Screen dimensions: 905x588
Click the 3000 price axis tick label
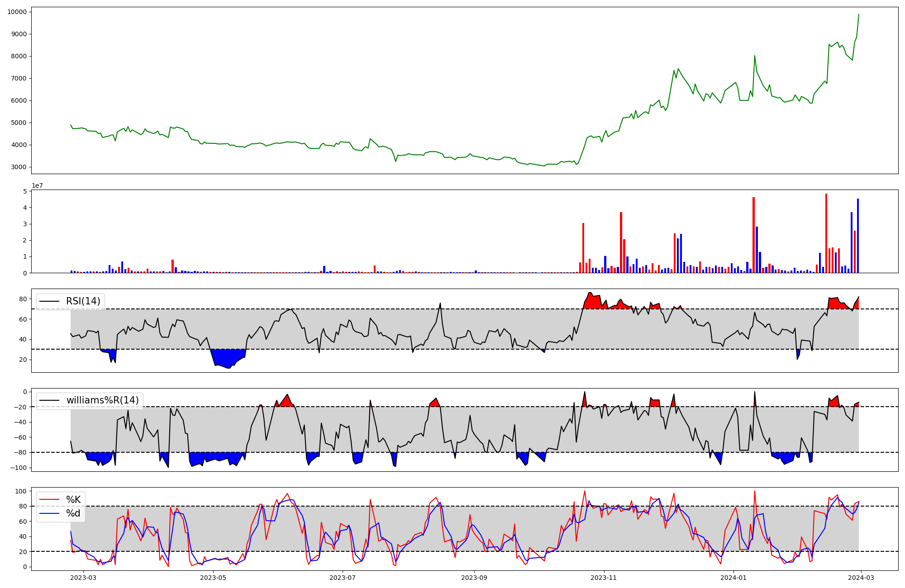point(19,167)
